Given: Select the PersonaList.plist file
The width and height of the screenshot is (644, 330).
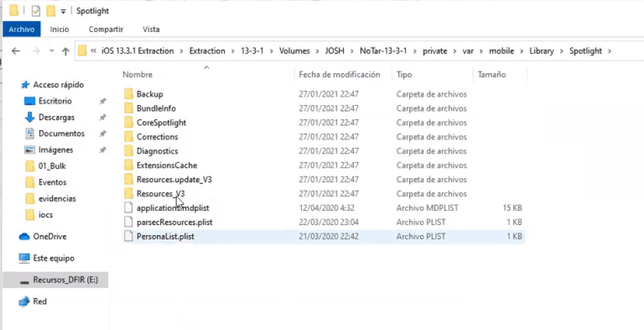Looking at the screenshot, I should tap(165, 236).
